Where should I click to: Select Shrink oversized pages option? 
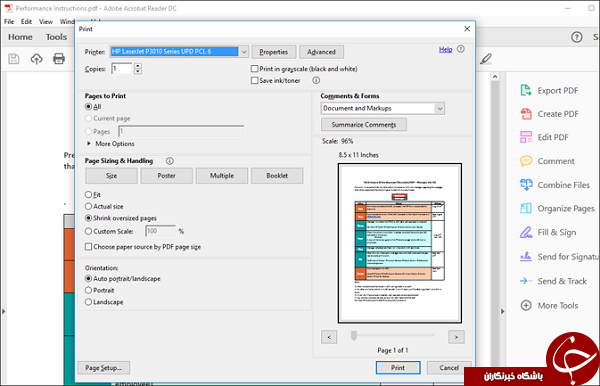[88, 218]
